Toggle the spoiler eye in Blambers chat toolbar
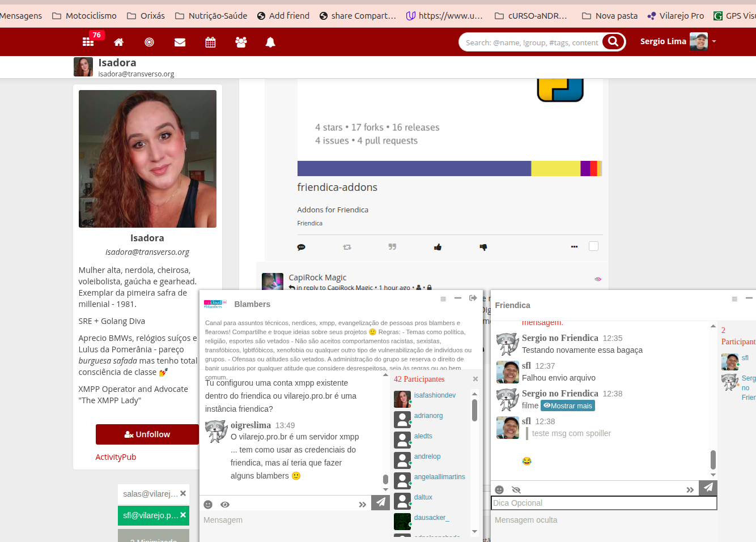Screen dimensions: 756x542 pos(225,505)
